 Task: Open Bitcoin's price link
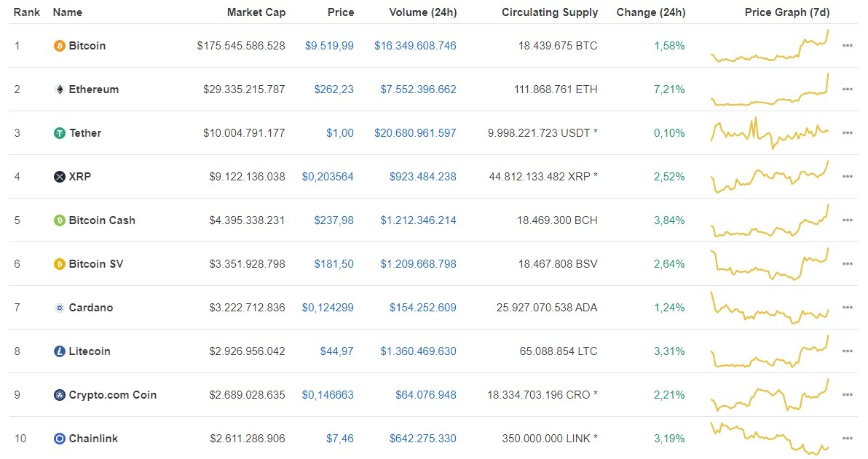[328, 45]
